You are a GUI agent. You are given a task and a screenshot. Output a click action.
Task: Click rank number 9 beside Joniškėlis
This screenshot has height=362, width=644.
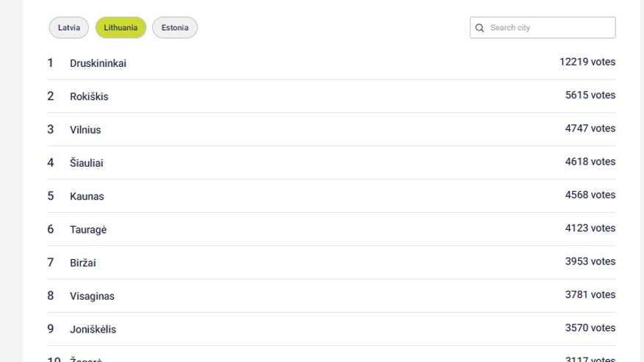pyautogui.click(x=51, y=329)
